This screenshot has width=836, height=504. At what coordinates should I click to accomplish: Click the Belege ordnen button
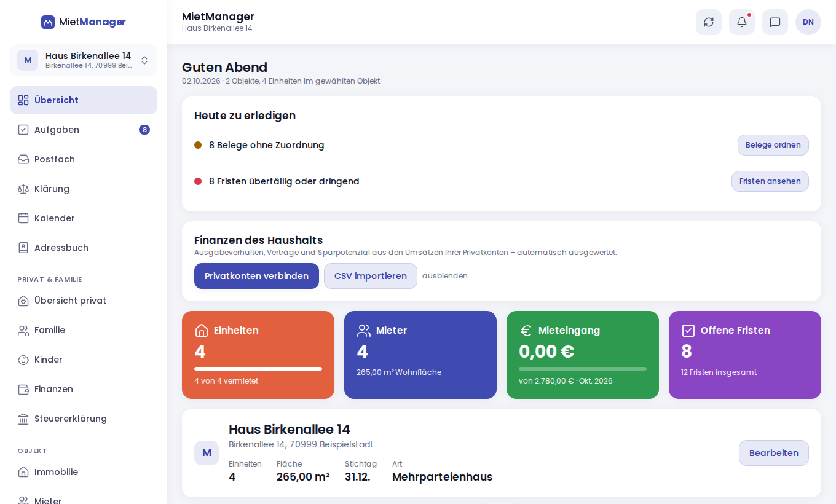click(773, 145)
